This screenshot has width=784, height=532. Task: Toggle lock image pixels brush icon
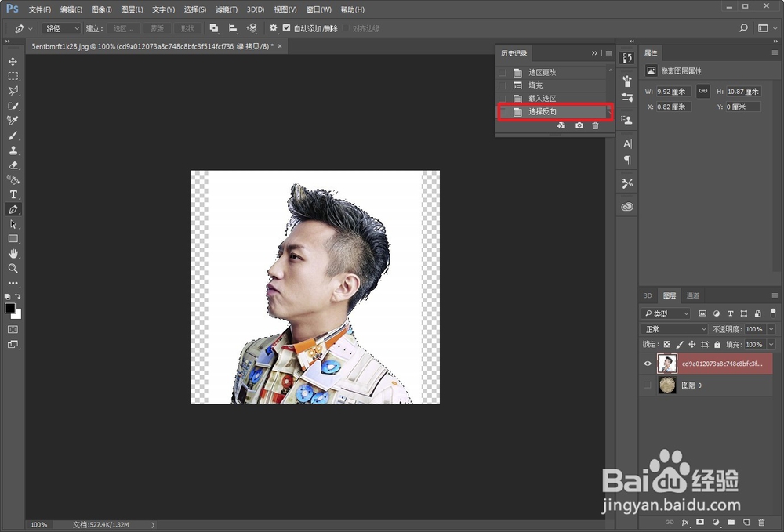coord(680,344)
